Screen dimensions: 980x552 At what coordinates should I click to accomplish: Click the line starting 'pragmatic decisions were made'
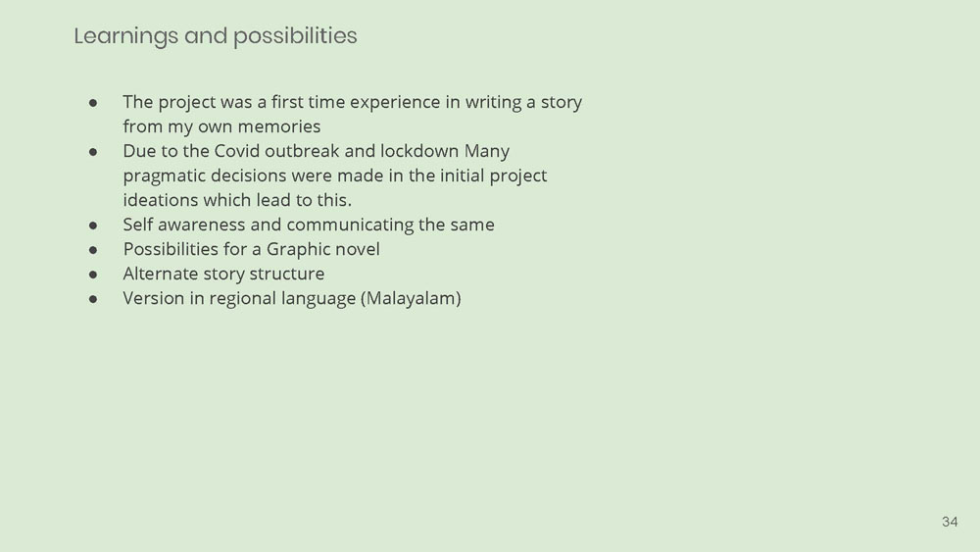(335, 176)
